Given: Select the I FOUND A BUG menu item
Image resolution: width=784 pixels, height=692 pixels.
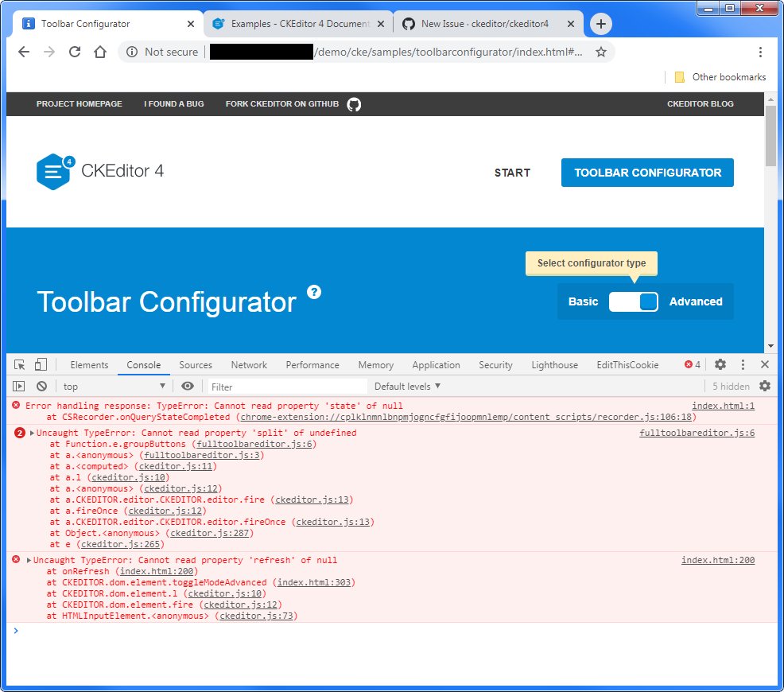Looking at the screenshot, I should pos(173,103).
